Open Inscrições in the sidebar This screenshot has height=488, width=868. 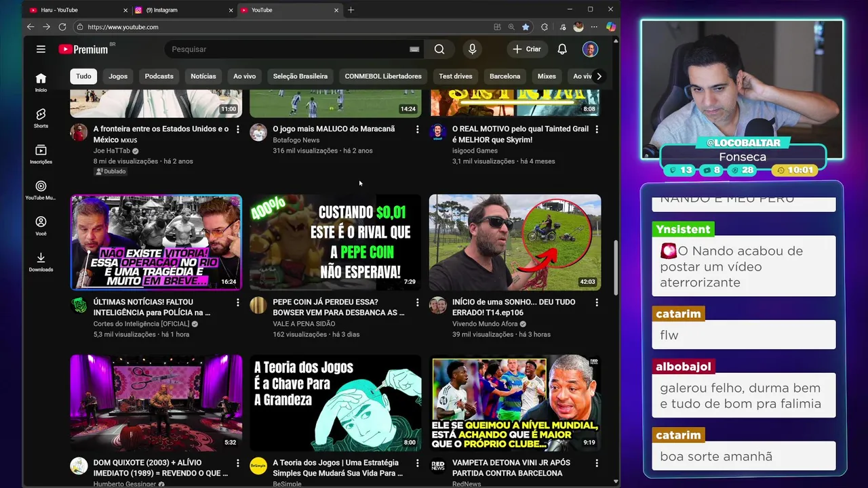tap(41, 154)
